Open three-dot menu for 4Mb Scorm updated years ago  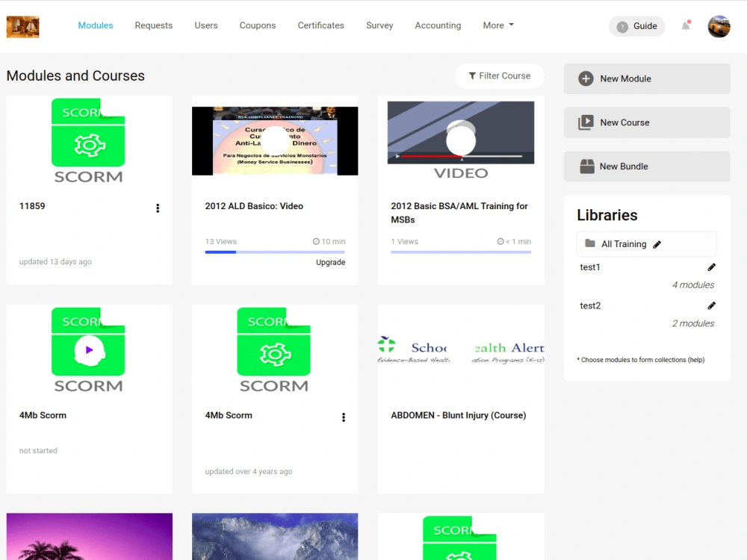(x=344, y=417)
